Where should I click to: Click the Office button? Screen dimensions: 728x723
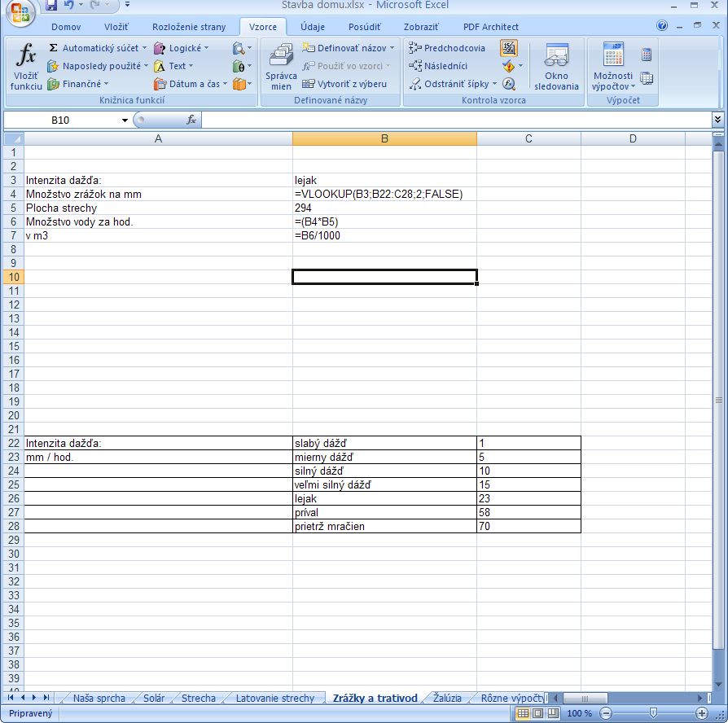pos(20,12)
